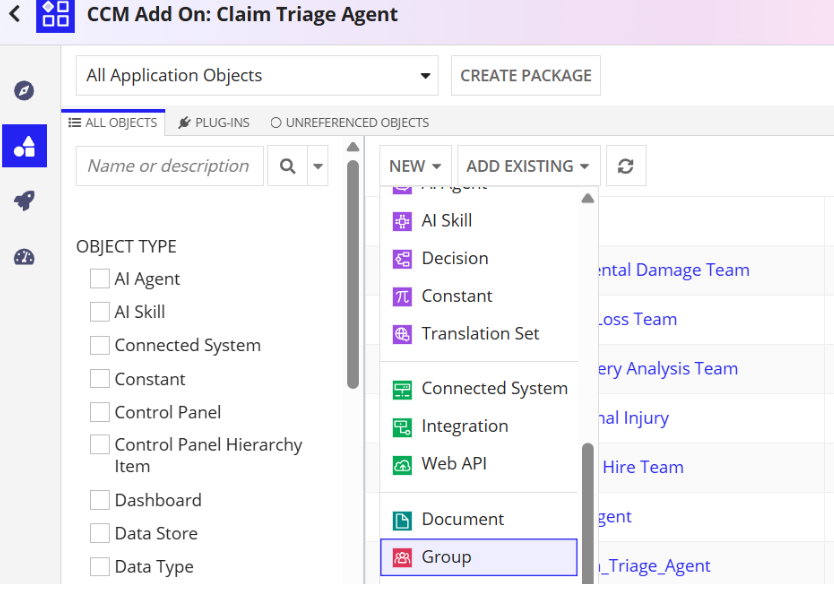Switch to UNREFERENCED OBJECTS tab
Viewport: 834px width, 592px height.
point(349,123)
